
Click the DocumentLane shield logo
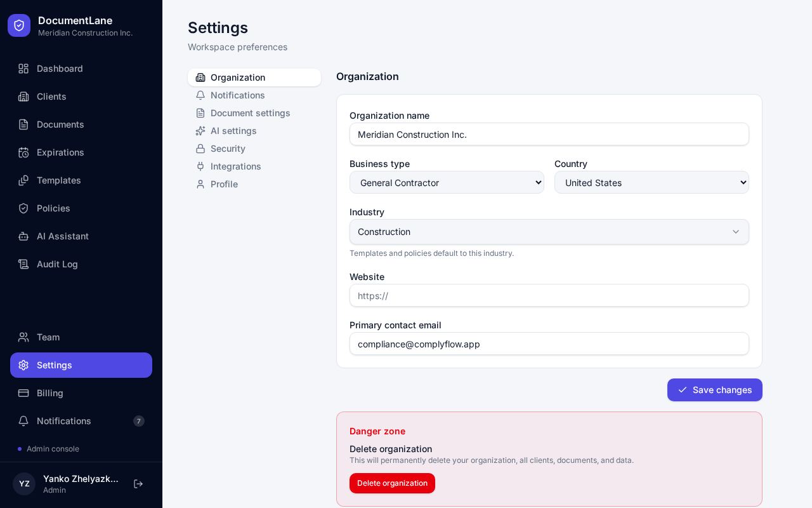pos(19,25)
